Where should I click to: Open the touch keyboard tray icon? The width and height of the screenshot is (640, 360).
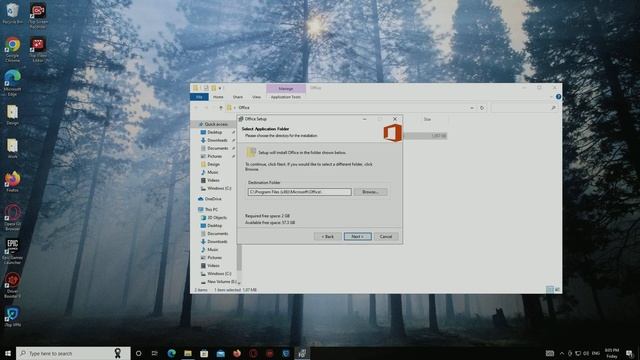550,353
